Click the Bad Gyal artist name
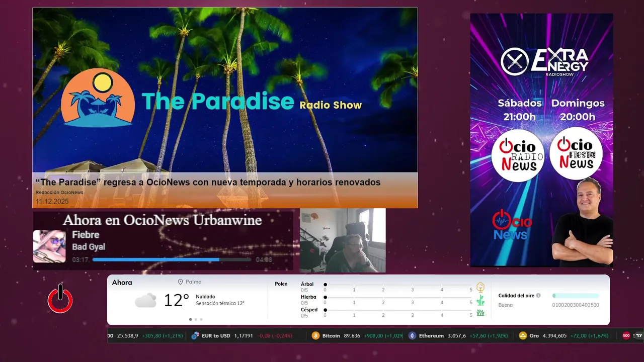The width and height of the screenshot is (644, 362). tap(89, 247)
